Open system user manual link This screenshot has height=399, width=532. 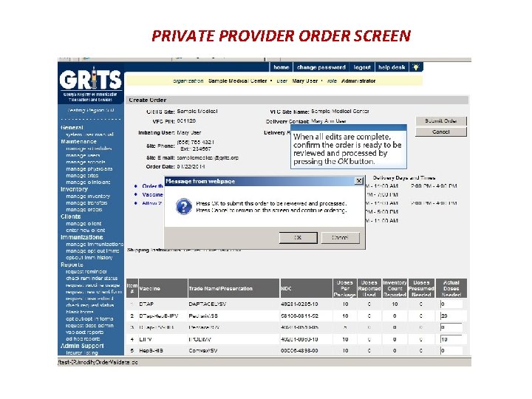(89, 134)
